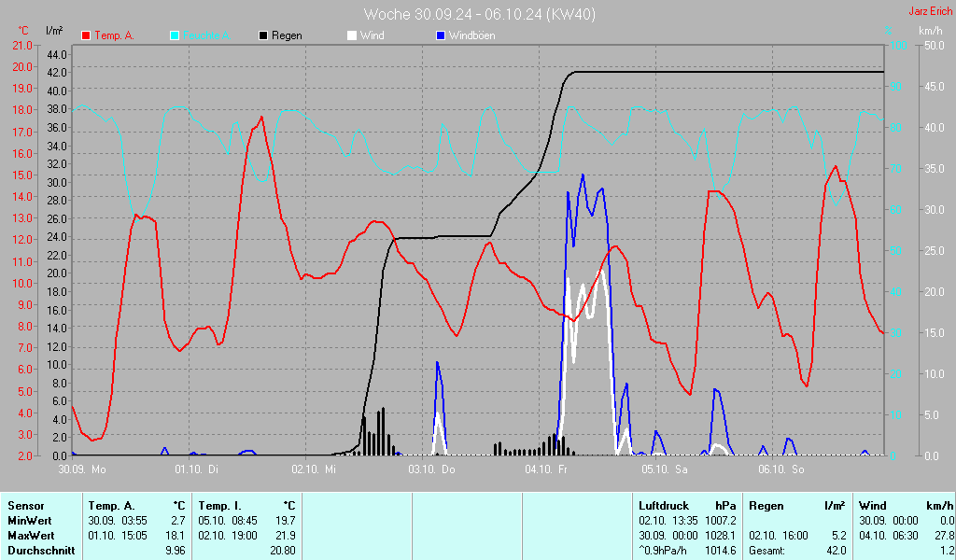The width and height of the screenshot is (956, 560).
Task: Click the maximum pressure value '1028.1'
Action: (721, 536)
